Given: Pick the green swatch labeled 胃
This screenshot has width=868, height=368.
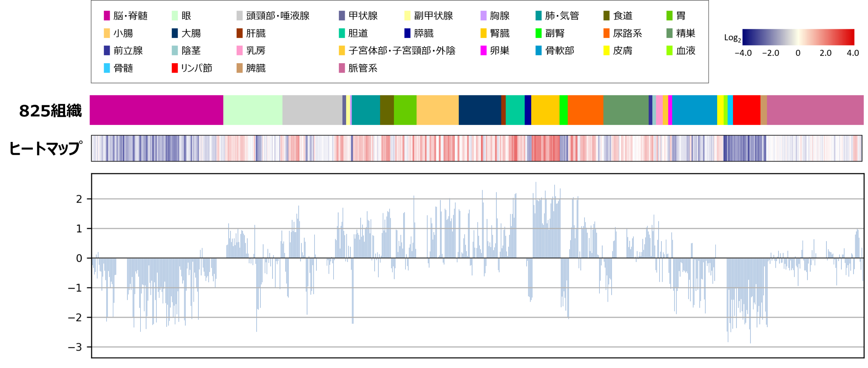Looking at the screenshot, I should tap(669, 16).
